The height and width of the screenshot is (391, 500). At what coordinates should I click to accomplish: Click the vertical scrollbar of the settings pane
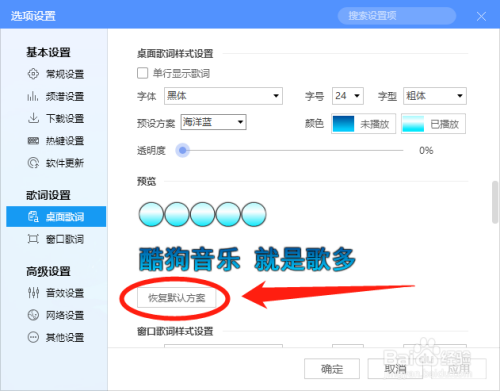495,202
